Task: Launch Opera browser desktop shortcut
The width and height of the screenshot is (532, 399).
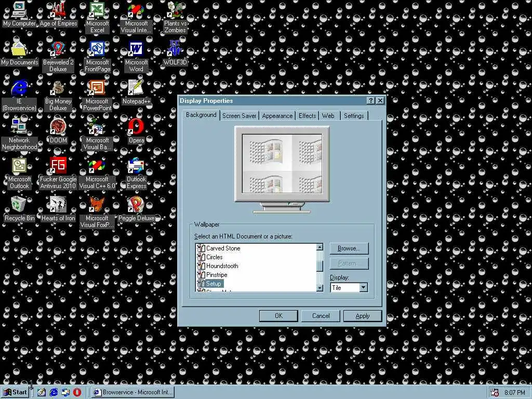Action: click(x=136, y=131)
